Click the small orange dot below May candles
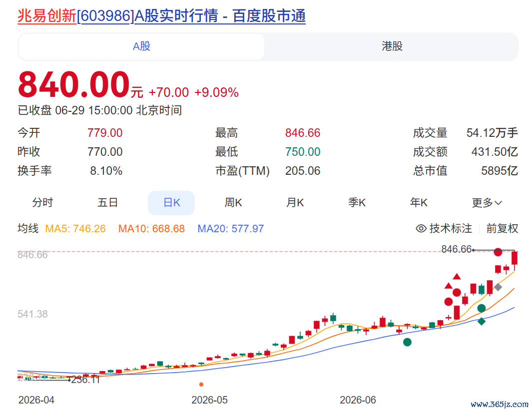532x412 pixels. tap(201, 384)
